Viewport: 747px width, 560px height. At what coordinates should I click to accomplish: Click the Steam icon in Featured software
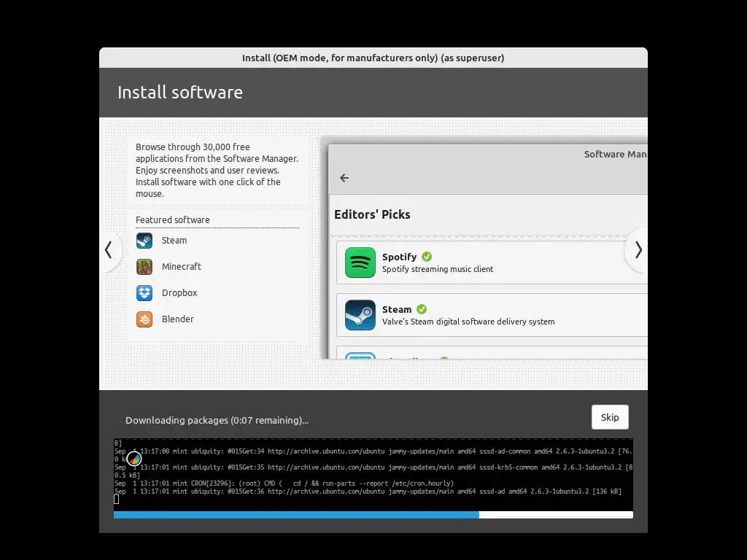click(144, 241)
